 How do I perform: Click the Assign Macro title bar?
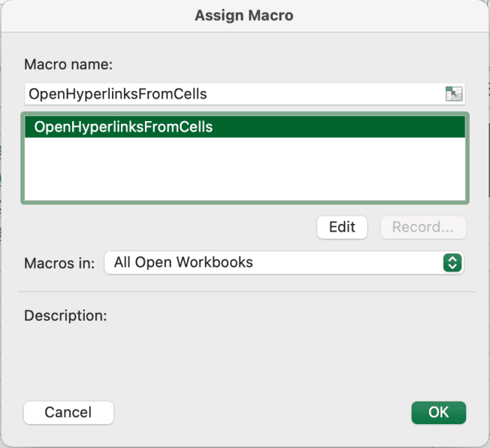[244, 15]
